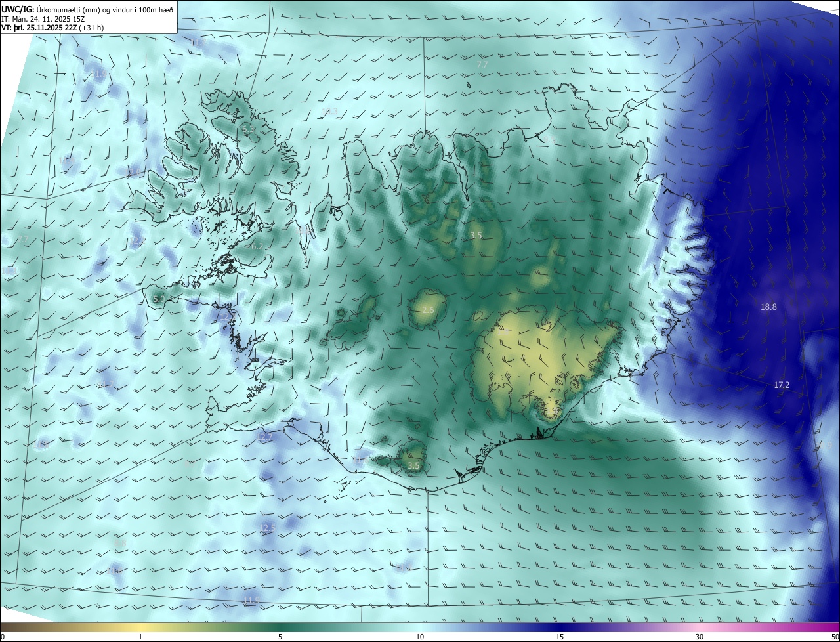Viewport: 840px width, 642px height.
Task: Click the colorbar tick label 10
Action: (x=420, y=637)
